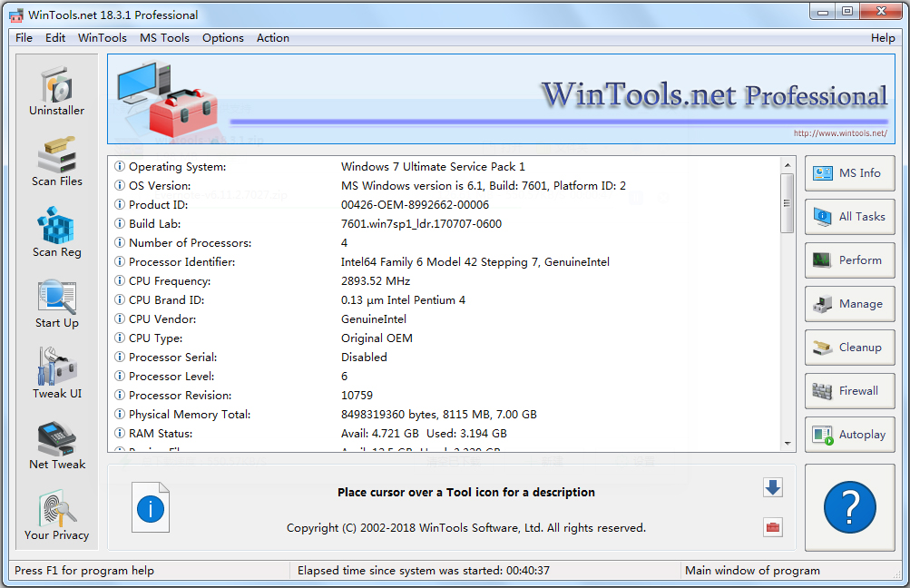Screen dimensions: 910x588
Task: Open the Tweak UI tool
Action: [57, 375]
